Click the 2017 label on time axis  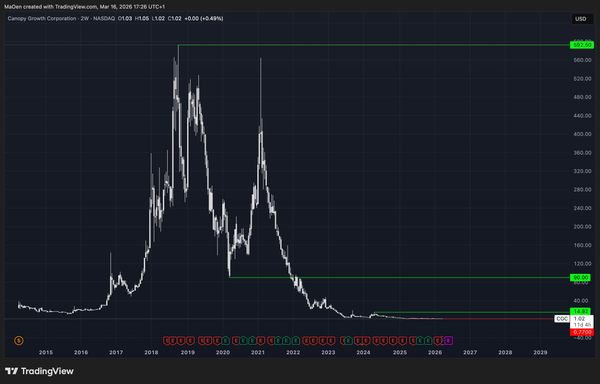click(x=116, y=352)
